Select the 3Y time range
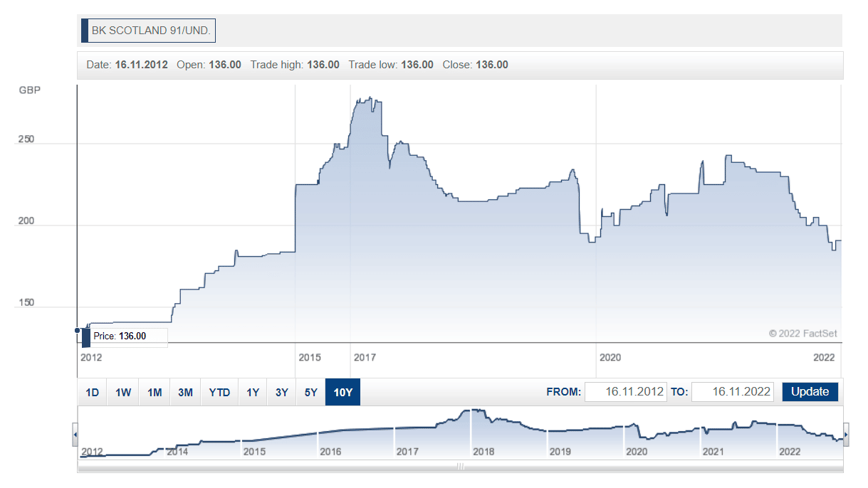The width and height of the screenshot is (868, 488). (x=281, y=392)
